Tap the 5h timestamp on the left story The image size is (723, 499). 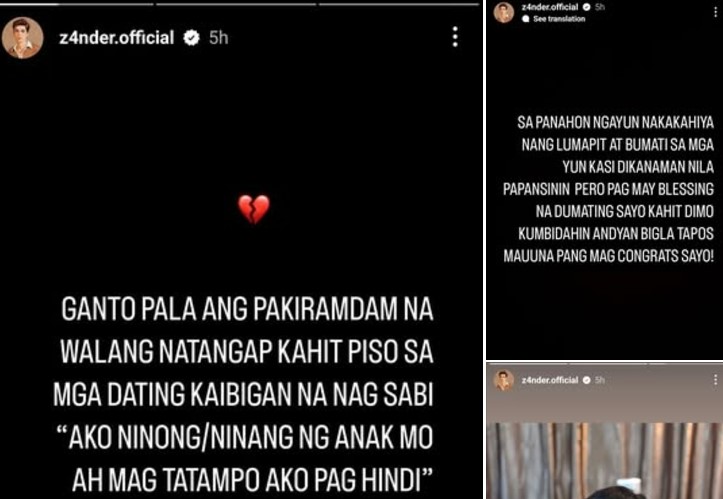pos(219,38)
